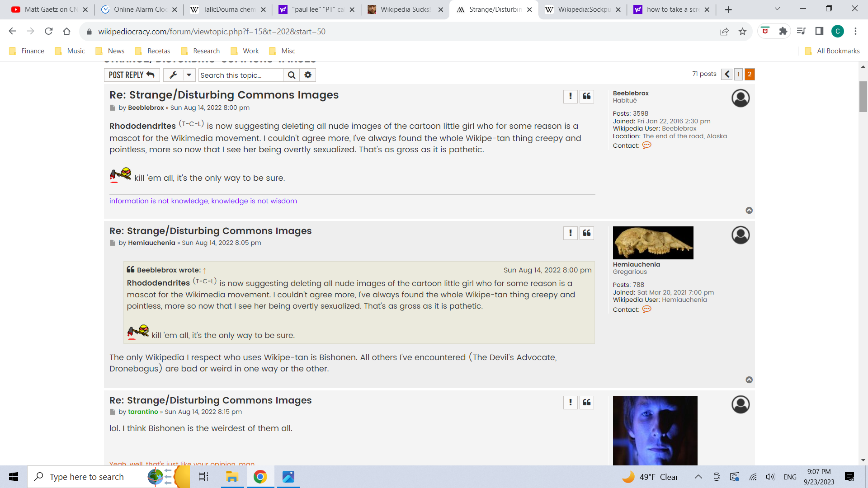Go to browser home page
This screenshot has width=868, height=488.
(67, 31)
